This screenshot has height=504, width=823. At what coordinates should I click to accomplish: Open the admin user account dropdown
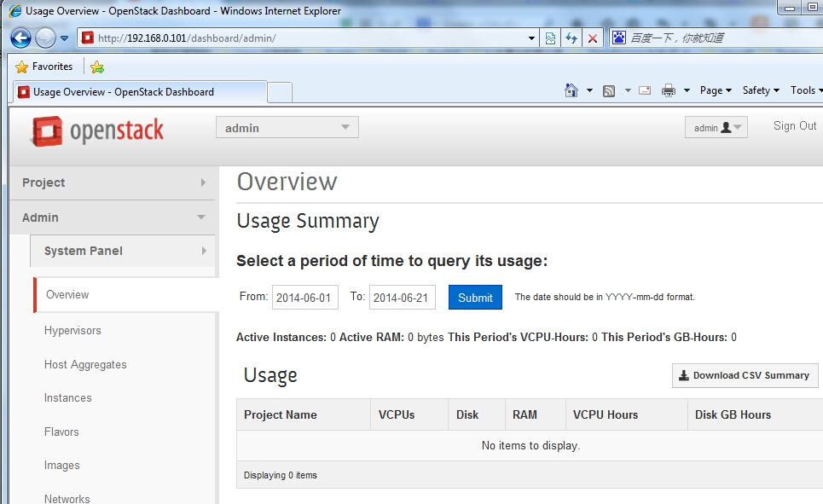[x=716, y=128]
